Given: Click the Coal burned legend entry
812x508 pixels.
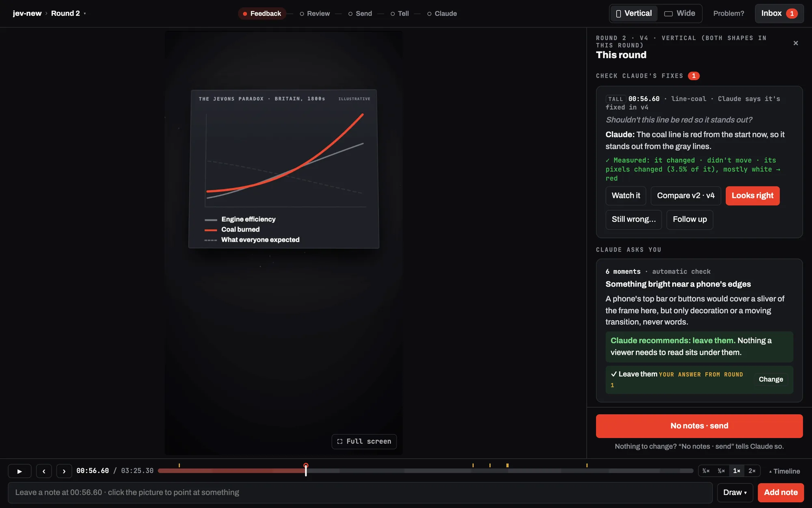Looking at the screenshot, I should (x=232, y=230).
